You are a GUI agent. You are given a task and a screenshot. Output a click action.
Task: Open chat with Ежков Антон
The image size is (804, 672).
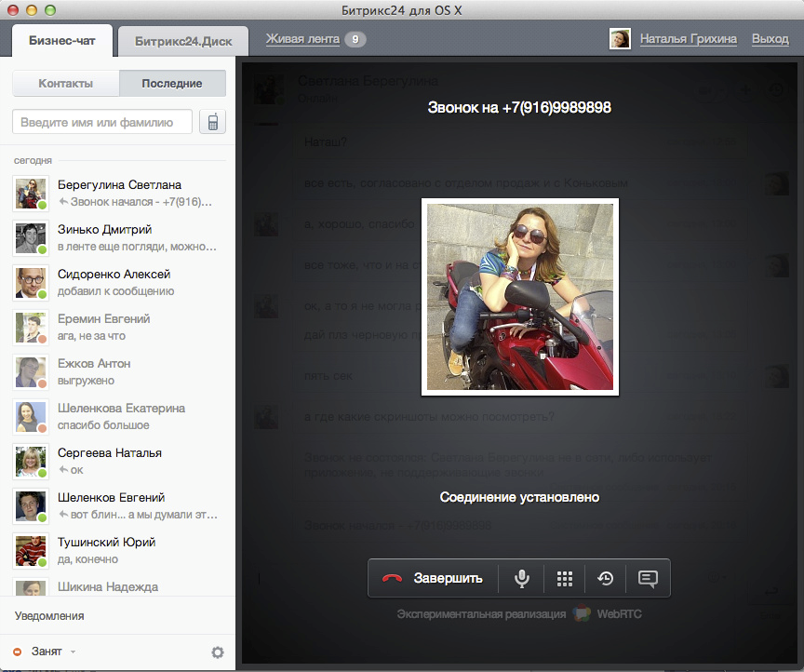click(x=118, y=372)
